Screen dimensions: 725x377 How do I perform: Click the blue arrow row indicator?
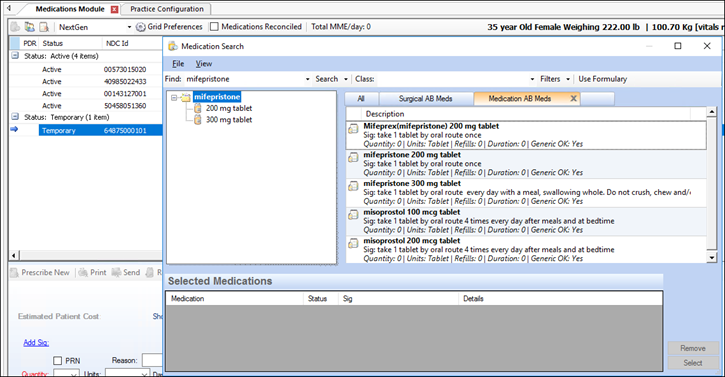point(14,129)
